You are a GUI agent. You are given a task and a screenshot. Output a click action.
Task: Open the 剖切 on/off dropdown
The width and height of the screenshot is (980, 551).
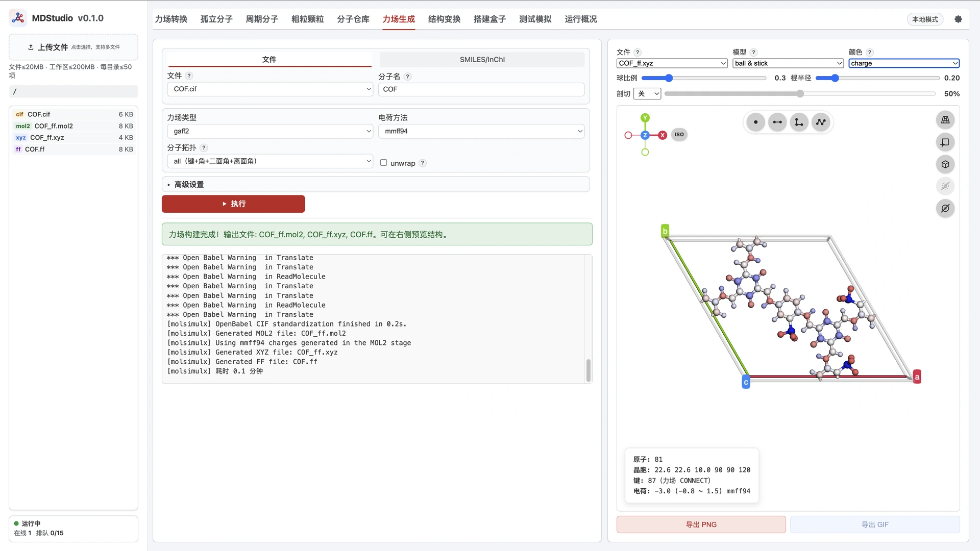(x=647, y=94)
